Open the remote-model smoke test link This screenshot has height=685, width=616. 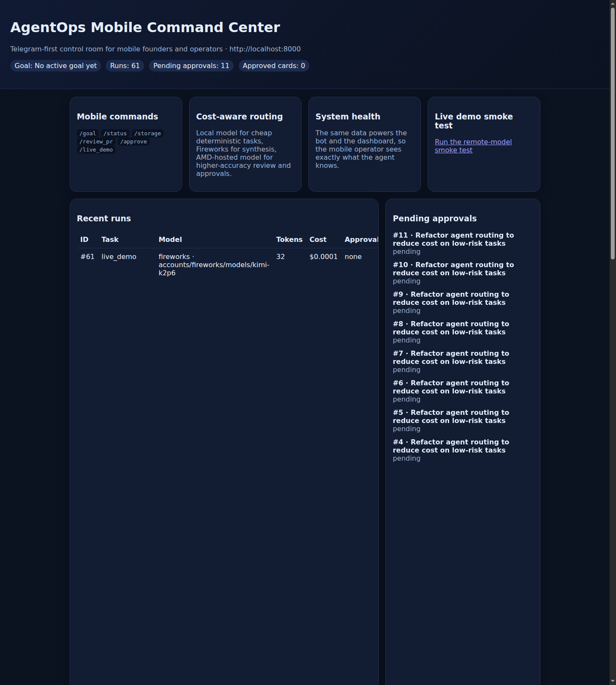click(473, 146)
